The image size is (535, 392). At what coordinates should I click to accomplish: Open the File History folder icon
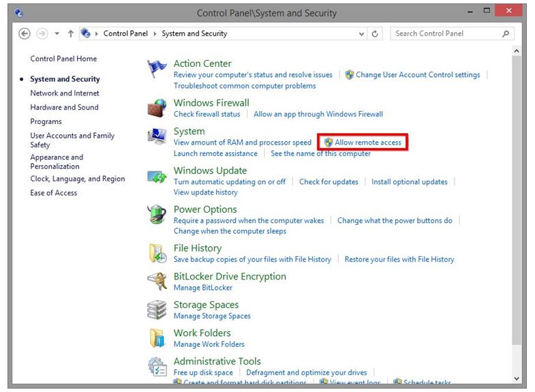click(x=157, y=254)
